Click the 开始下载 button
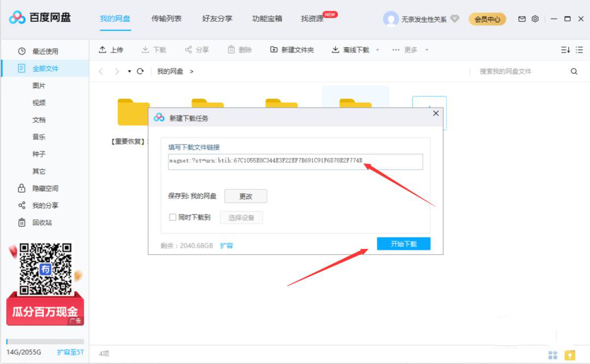 point(405,244)
